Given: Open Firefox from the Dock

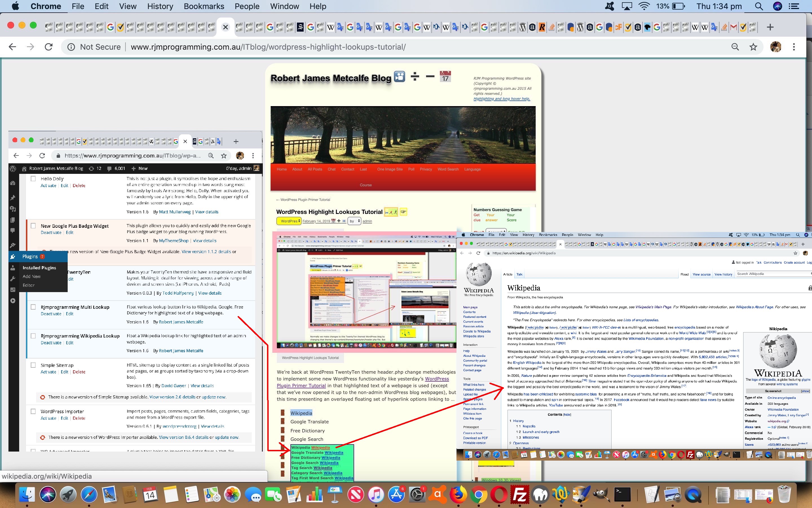Looking at the screenshot, I should coord(458,494).
